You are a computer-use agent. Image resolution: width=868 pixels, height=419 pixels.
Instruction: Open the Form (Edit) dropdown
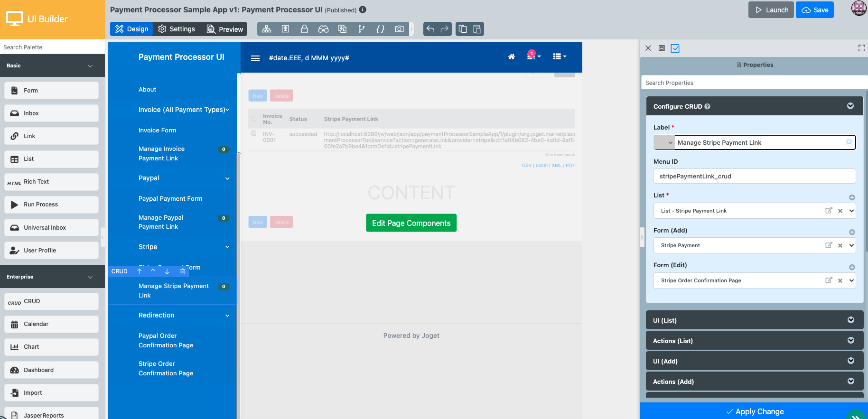[851, 280]
